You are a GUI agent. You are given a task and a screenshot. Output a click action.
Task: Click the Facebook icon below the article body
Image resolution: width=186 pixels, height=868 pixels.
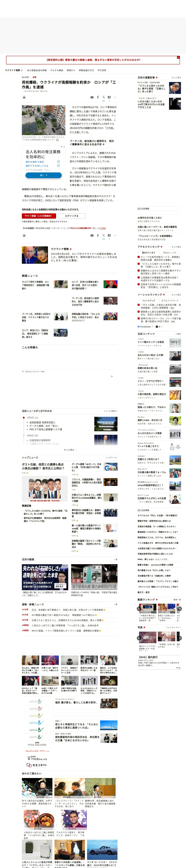[98, 235]
